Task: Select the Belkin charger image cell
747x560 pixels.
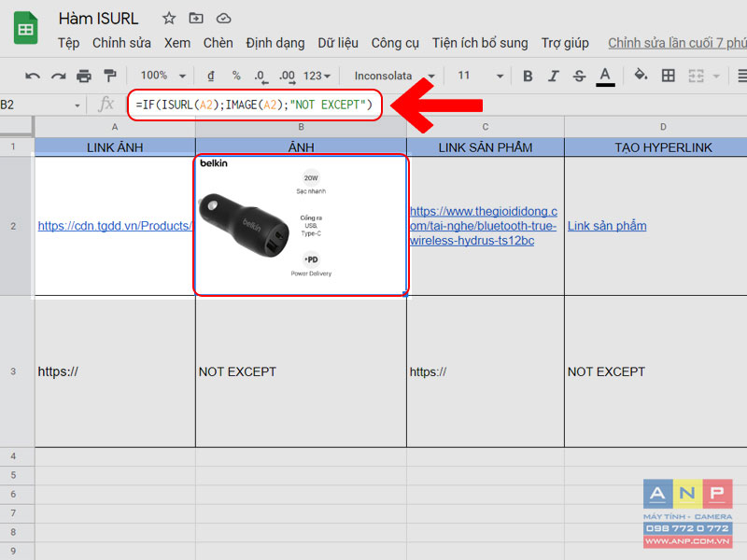Action: 301,225
